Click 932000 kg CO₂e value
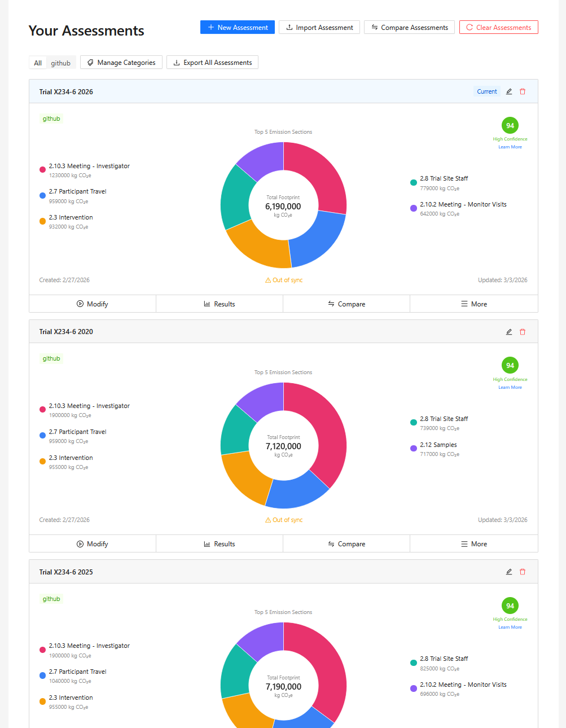The image size is (566, 728). point(68,227)
